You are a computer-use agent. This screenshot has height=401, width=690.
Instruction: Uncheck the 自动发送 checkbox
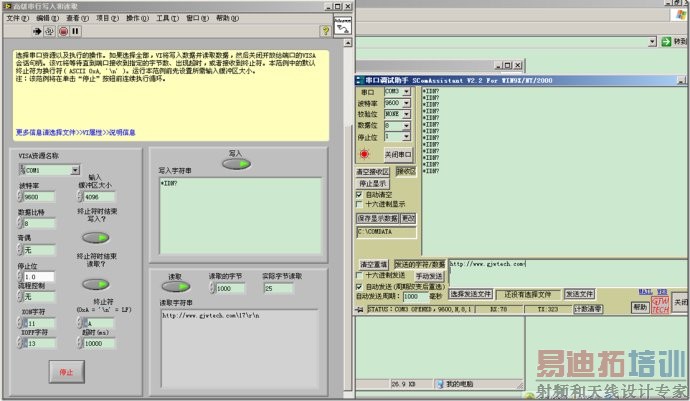[359, 287]
